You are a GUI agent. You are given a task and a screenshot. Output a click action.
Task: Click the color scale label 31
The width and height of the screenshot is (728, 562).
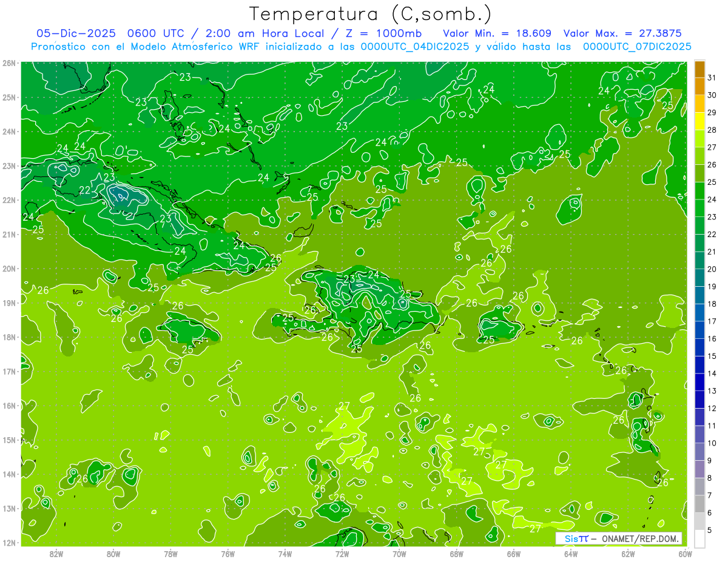point(712,78)
